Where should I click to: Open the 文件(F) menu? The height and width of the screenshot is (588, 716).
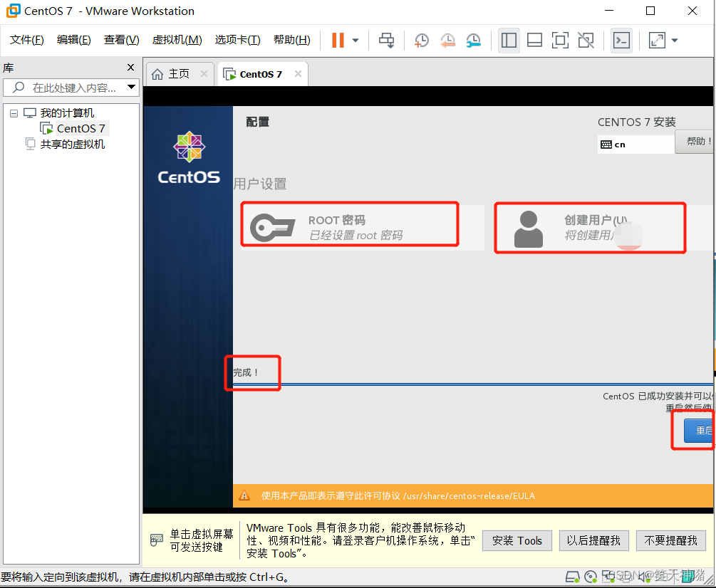click(x=27, y=40)
